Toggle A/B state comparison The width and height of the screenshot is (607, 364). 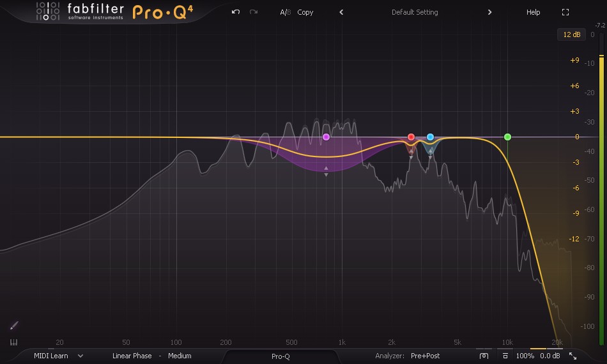(285, 12)
